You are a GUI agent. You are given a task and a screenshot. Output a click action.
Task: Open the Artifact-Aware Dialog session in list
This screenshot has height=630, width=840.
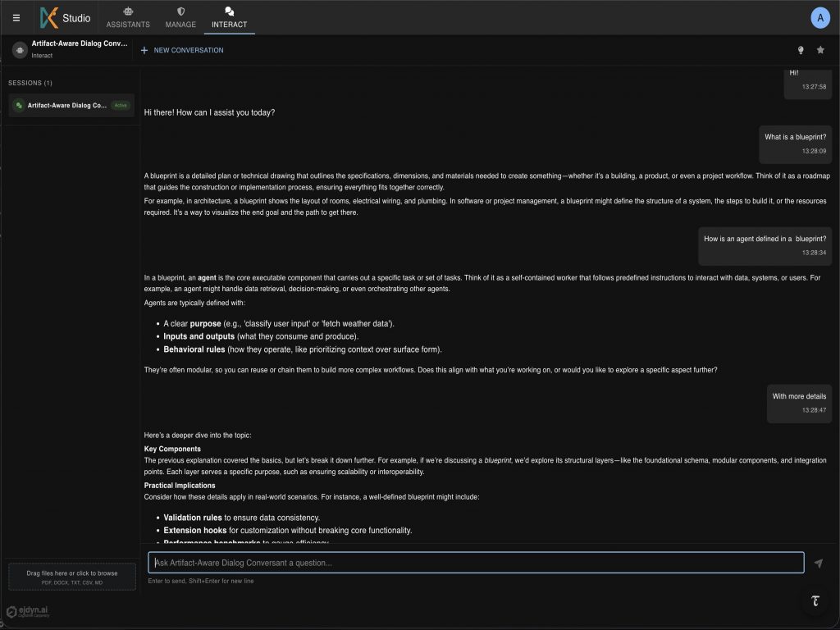pyautogui.click(x=67, y=106)
